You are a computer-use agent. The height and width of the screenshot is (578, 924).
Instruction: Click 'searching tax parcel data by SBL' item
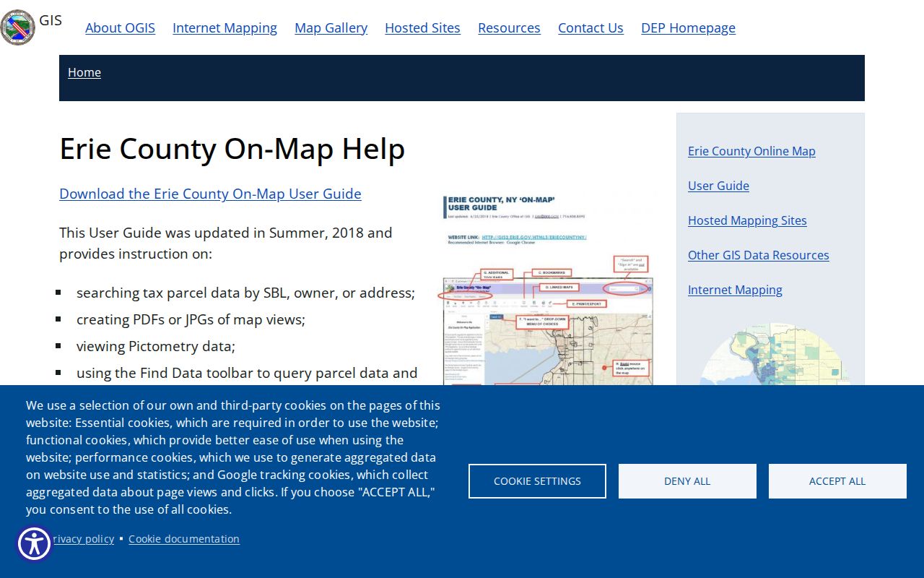245,293
